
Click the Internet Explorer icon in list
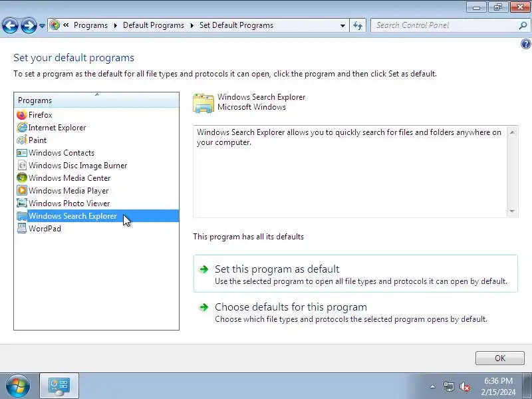(x=22, y=128)
